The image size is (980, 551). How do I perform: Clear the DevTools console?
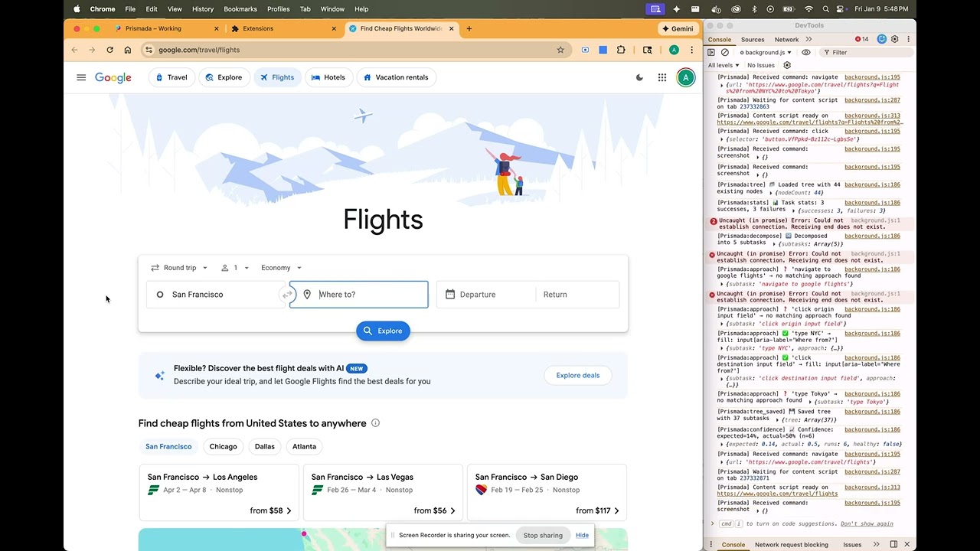[725, 52]
